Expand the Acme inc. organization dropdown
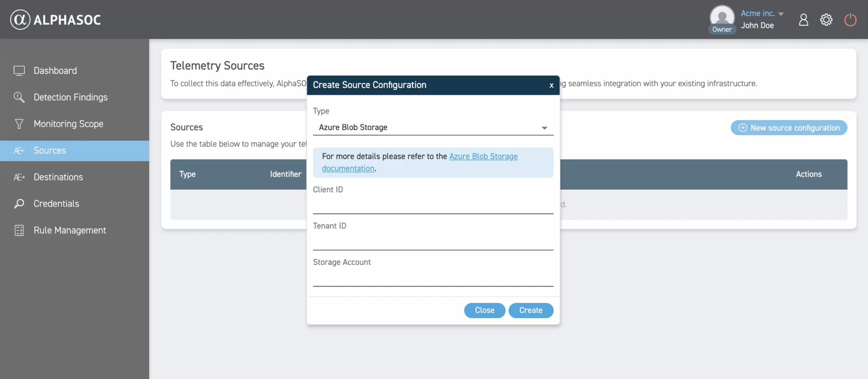The height and width of the screenshot is (379, 868). coord(781,14)
